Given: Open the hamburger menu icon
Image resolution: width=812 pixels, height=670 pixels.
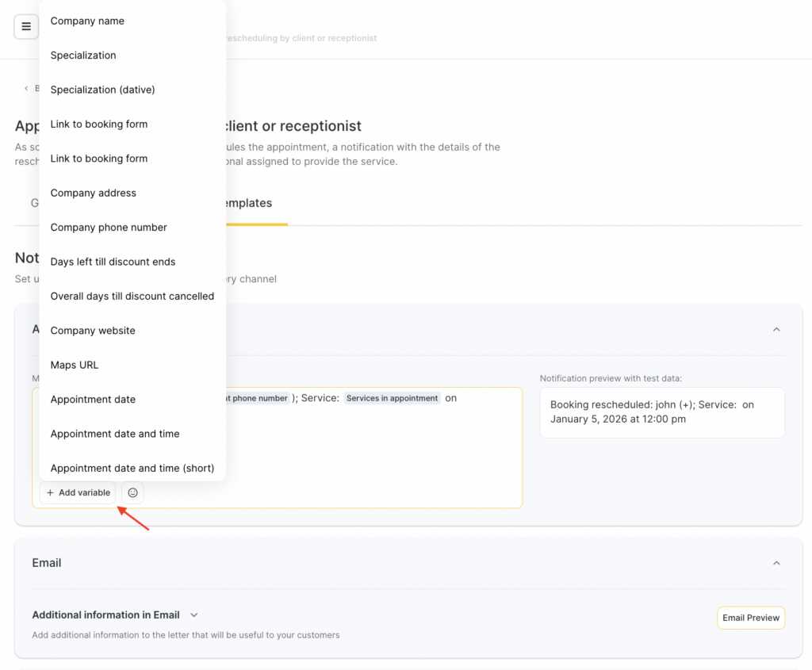Looking at the screenshot, I should tap(26, 27).
